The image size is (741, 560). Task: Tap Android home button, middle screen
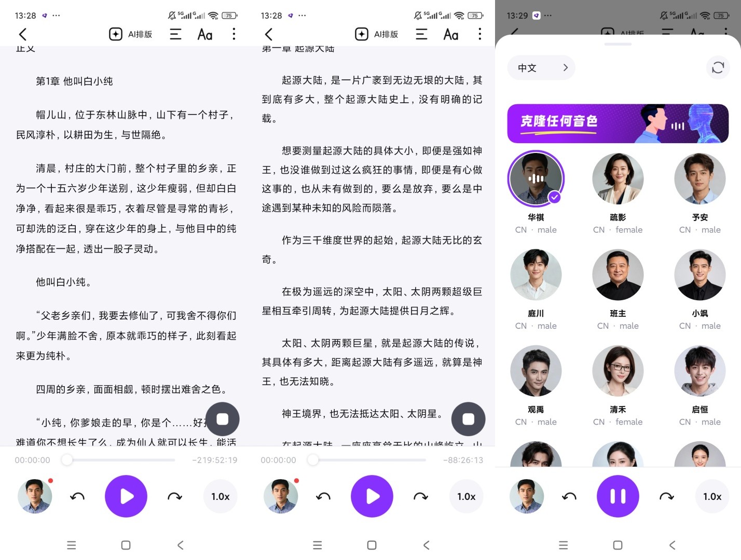(372, 545)
